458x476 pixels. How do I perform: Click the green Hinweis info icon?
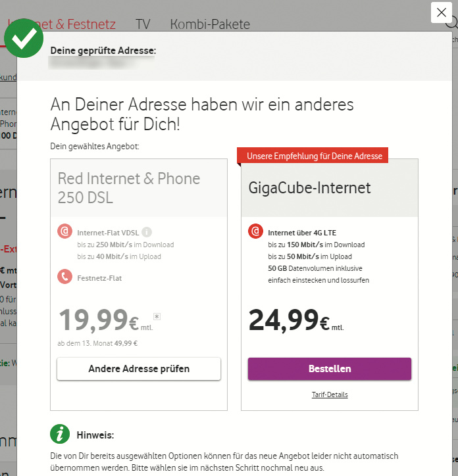(x=60, y=434)
